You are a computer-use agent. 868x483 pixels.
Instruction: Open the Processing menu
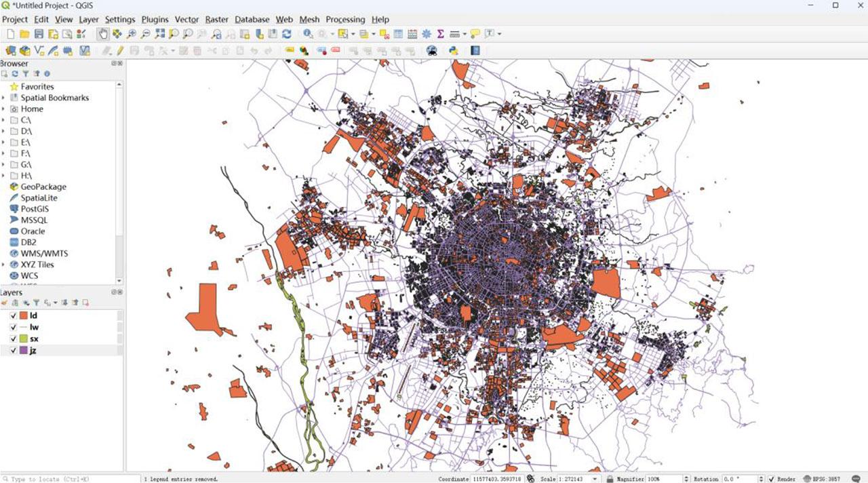pos(344,20)
